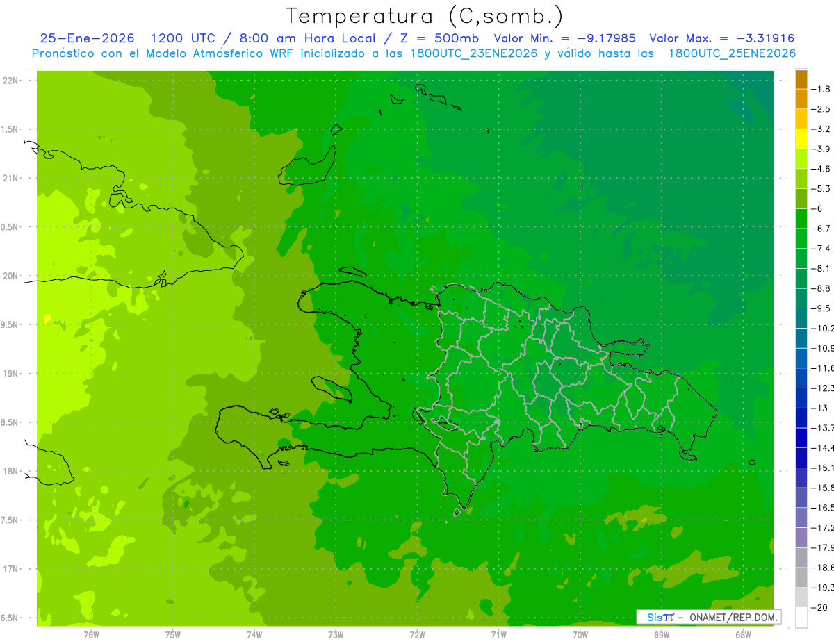Viewport: 834px width, 644px height.
Task: Click the orange swatch between -1.8 and -2.5
Action: tap(801, 99)
